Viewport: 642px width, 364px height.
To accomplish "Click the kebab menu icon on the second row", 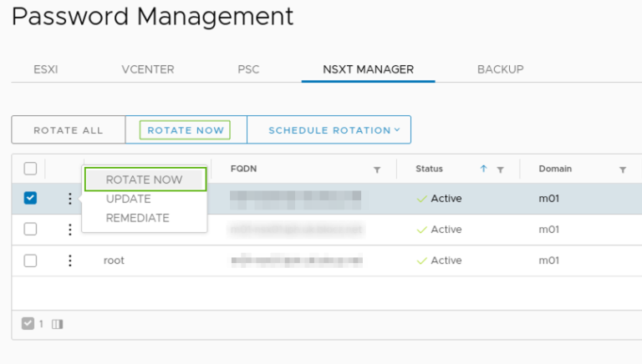I will (70, 230).
